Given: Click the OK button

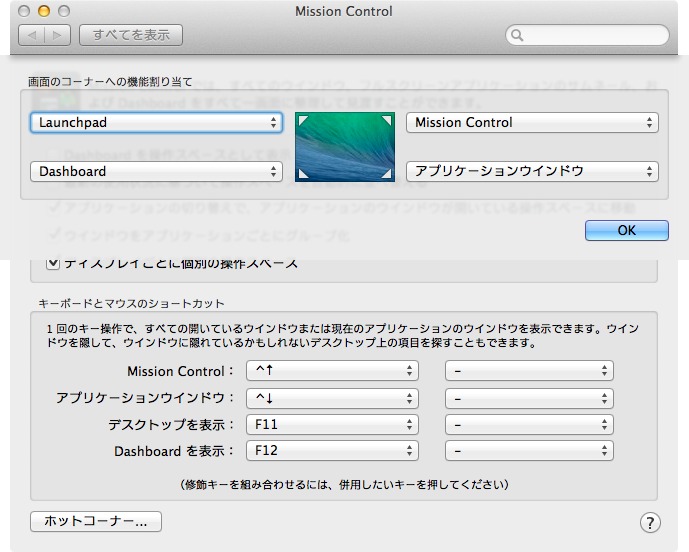Looking at the screenshot, I should [627, 230].
